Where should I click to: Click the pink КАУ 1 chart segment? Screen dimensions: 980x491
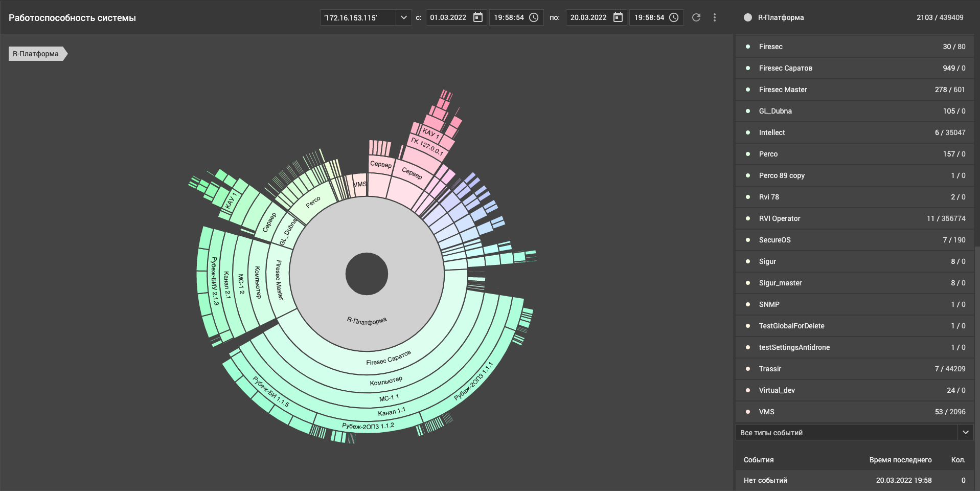click(430, 133)
